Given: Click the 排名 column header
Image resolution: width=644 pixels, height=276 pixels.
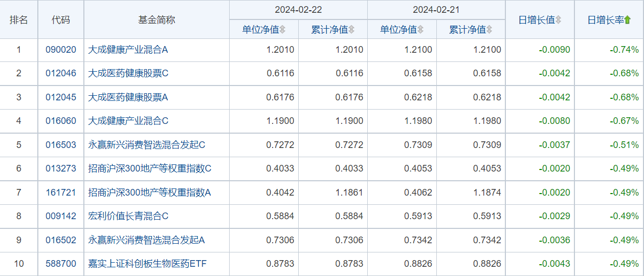Looking at the screenshot, I should 19,20.
